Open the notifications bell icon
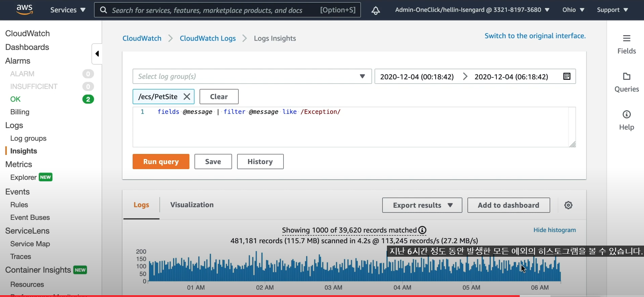 click(375, 10)
